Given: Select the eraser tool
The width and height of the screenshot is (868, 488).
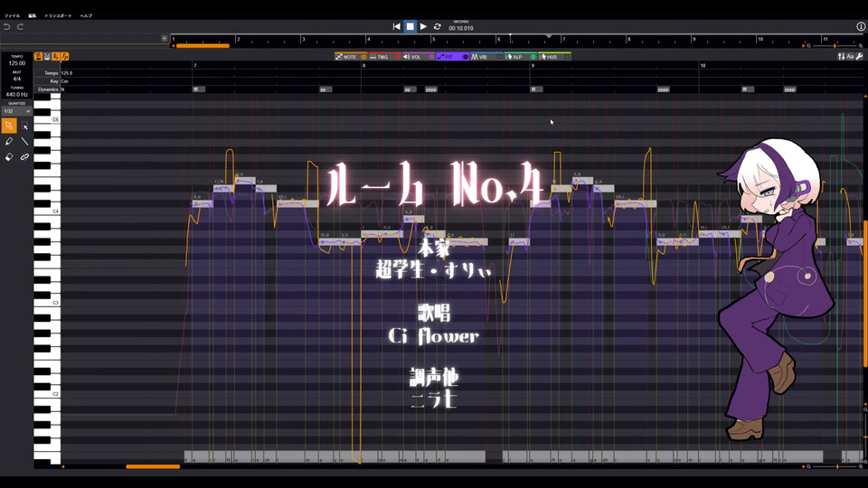Looking at the screenshot, I should coord(9,157).
